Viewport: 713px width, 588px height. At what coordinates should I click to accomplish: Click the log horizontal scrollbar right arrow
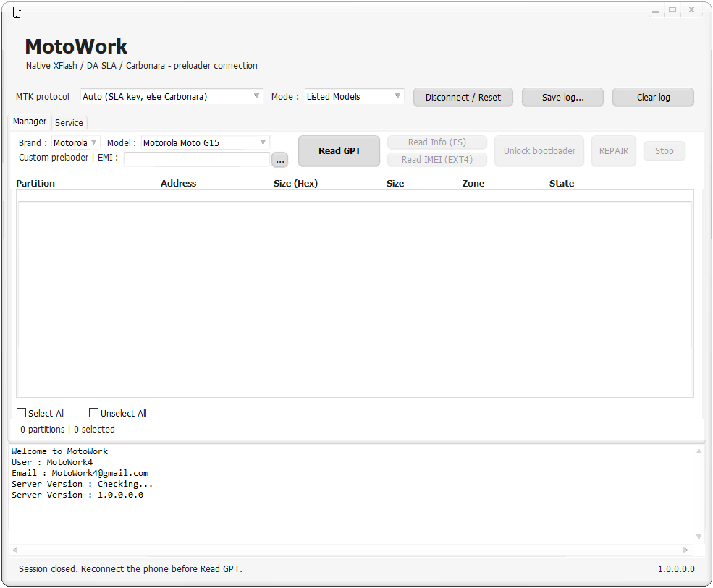click(x=685, y=550)
